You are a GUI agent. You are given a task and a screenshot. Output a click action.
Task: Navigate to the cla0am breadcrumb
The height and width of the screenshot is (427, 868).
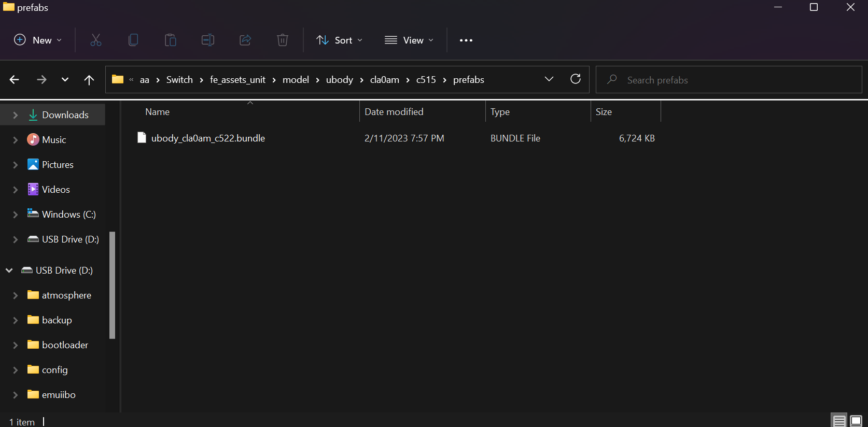pyautogui.click(x=385, y=80)
